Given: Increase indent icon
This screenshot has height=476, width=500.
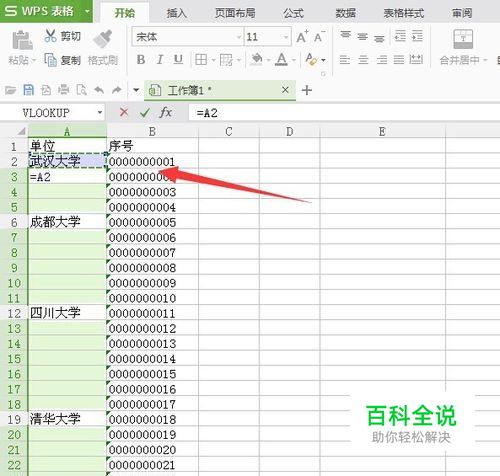Looking at the screenshot, I should 417,36.
